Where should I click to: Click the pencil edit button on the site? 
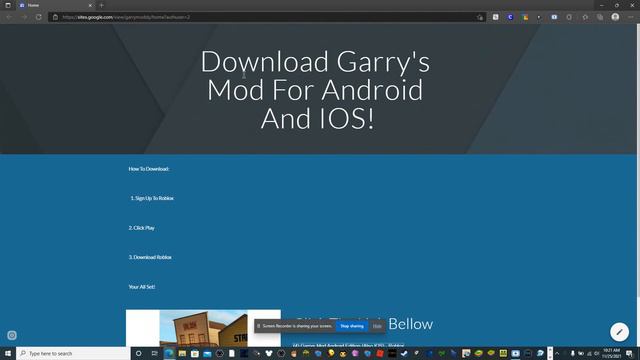[619, 332]
